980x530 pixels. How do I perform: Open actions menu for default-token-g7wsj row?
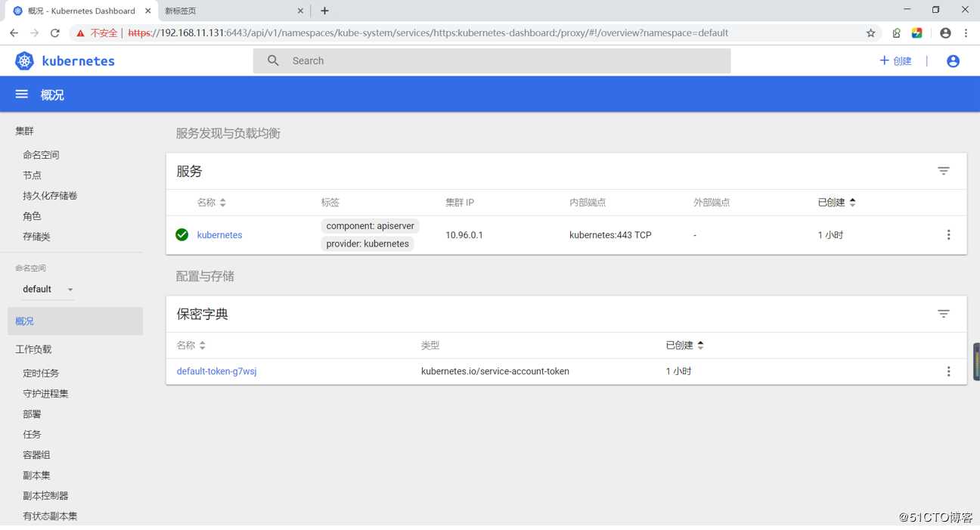tap(948, 371)
